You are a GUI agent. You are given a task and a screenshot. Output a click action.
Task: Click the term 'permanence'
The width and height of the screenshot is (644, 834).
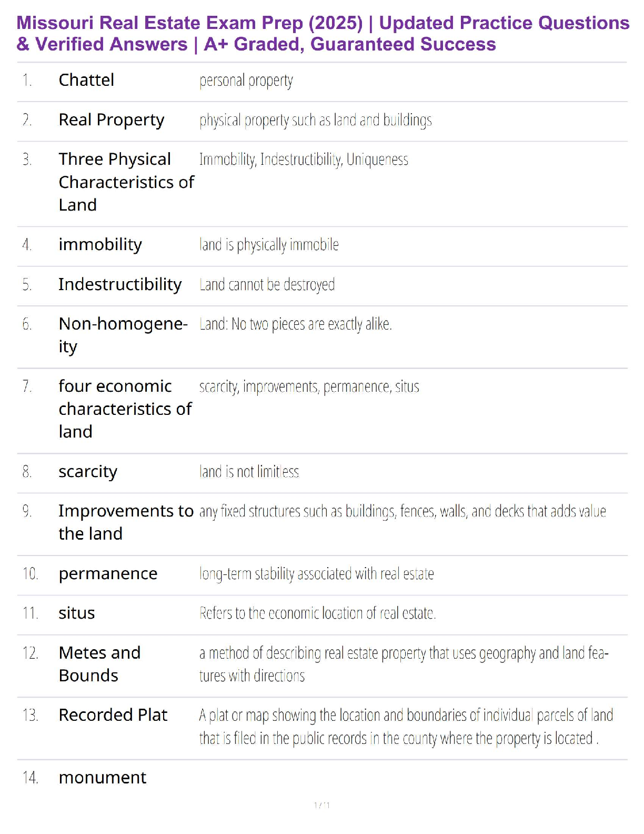(x=108, y=573)
